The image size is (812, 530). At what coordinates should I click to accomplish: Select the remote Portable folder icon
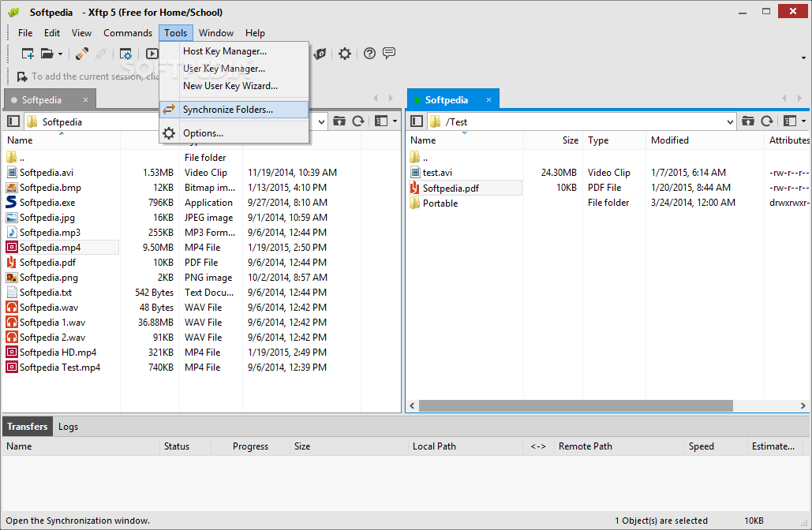coord(414,203)
